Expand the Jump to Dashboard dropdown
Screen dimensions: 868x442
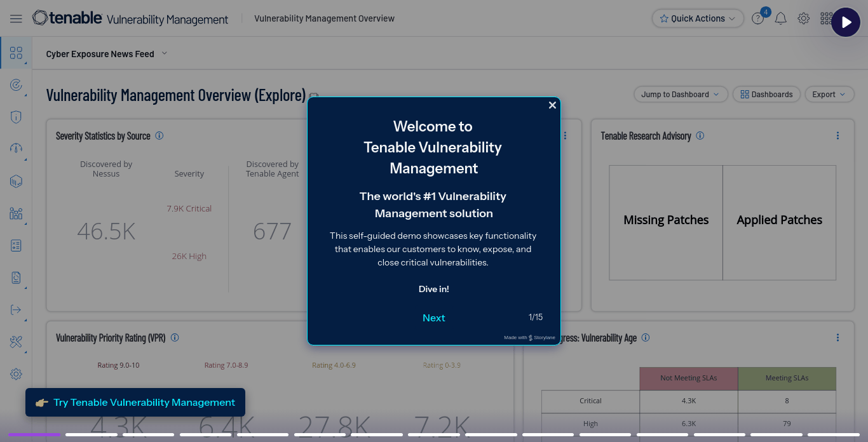point(680,95)
